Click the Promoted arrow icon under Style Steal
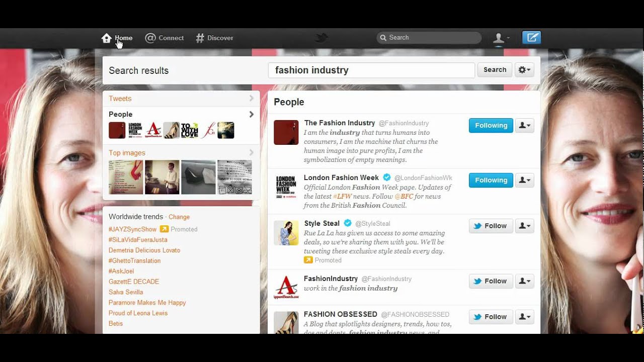Image resolution: width=644 pixels, height=362 pixels. tap(308, 260)
